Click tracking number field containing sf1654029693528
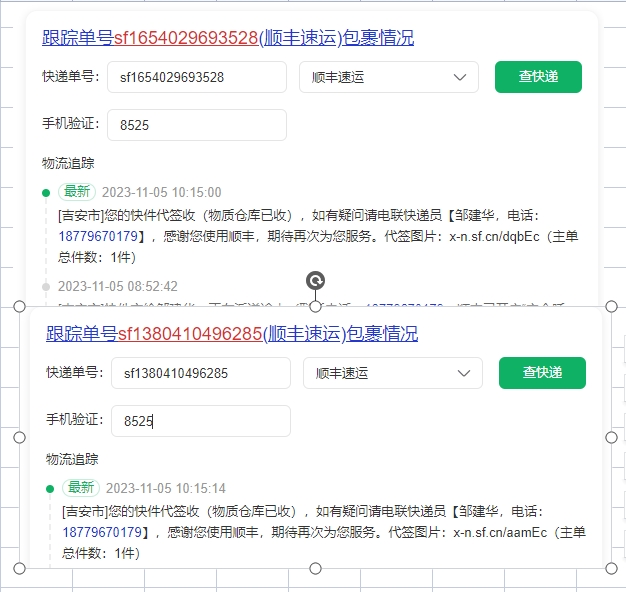This screenshot has width=626, height=592. [x=197, y=77]
